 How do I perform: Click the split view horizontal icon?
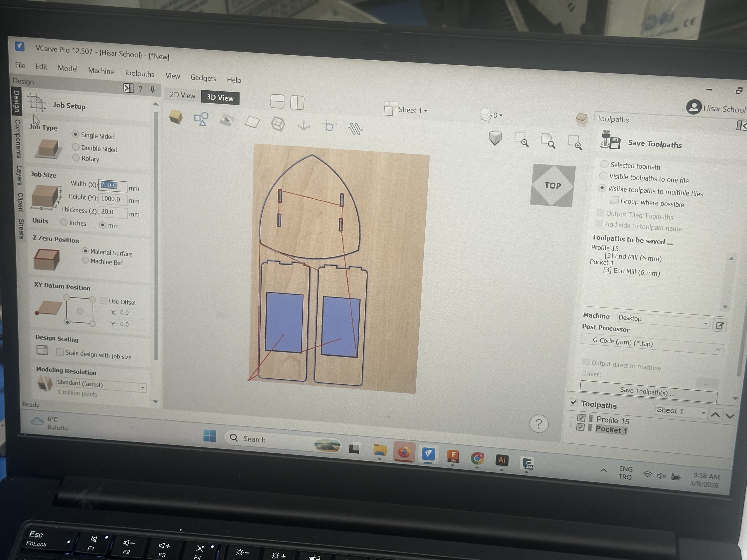(277, 101)
